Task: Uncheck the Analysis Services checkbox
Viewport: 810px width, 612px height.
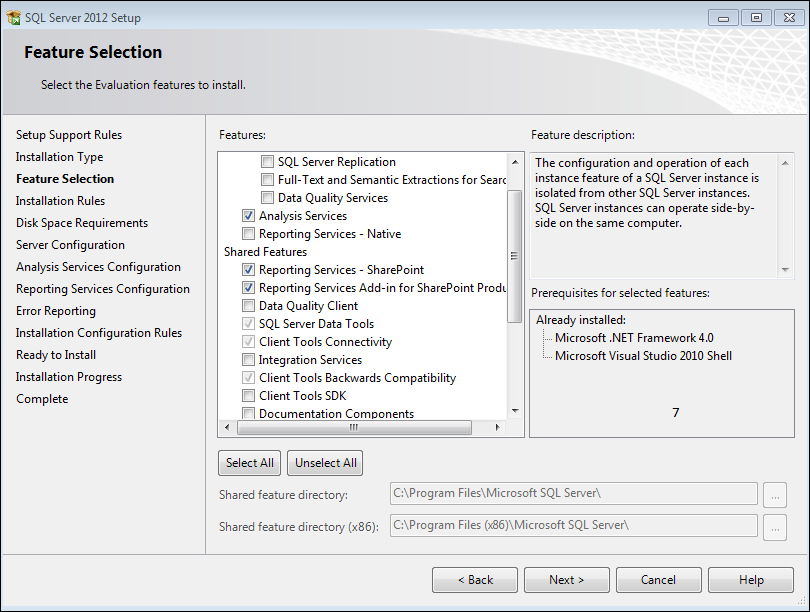Action: [248, 216]
